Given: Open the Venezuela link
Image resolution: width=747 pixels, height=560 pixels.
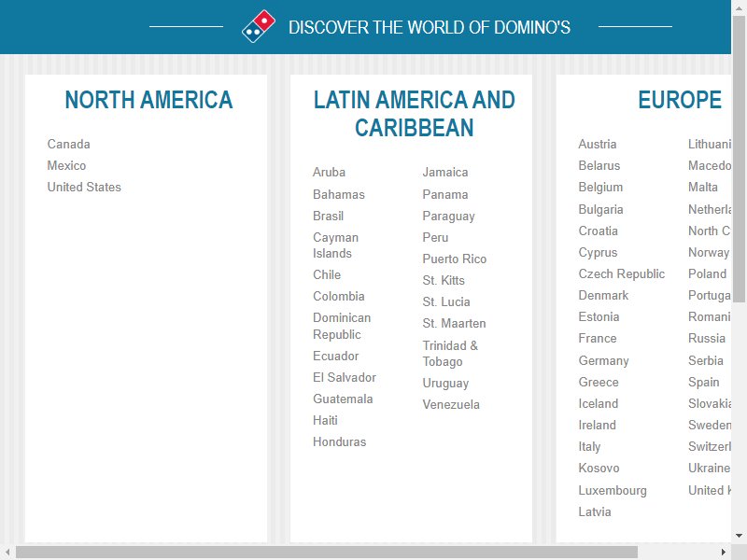Looking at the screenshot, I should (451, 404).
